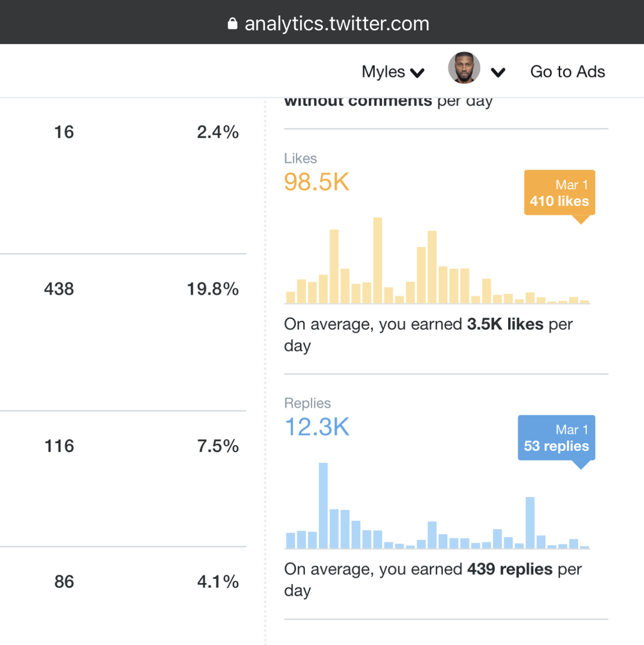This screenshot has width=644, height=645.
Task: Expand the chevron beside the profile avatar
Action: click(x=498, y=72)
